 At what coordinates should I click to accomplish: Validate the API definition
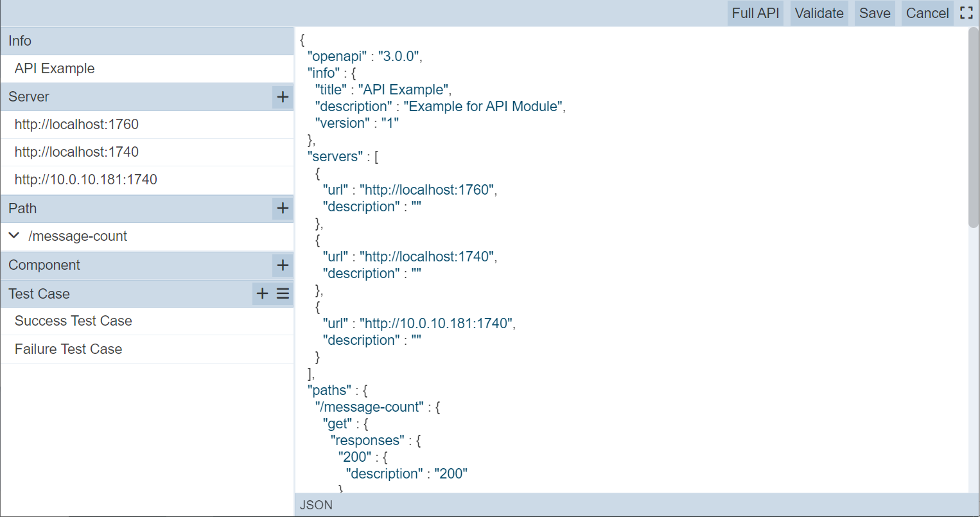(819, 13)
